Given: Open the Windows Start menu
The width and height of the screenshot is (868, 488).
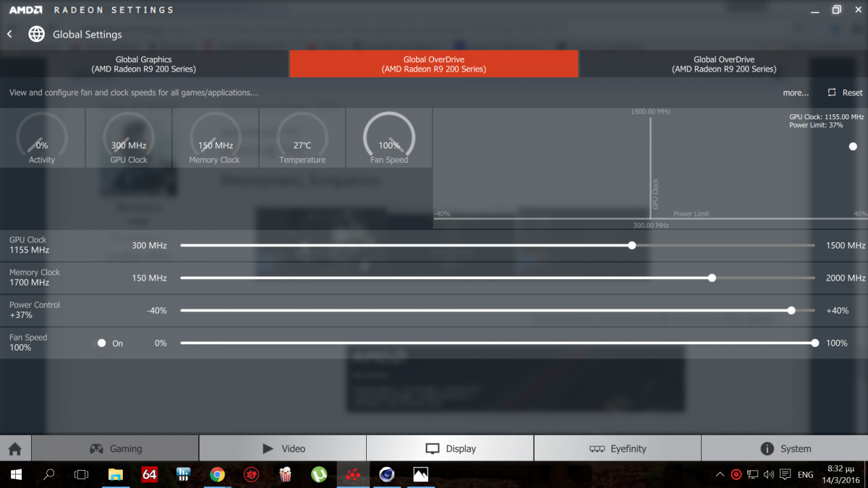Looking at the screenshot, I should (16, 475).
